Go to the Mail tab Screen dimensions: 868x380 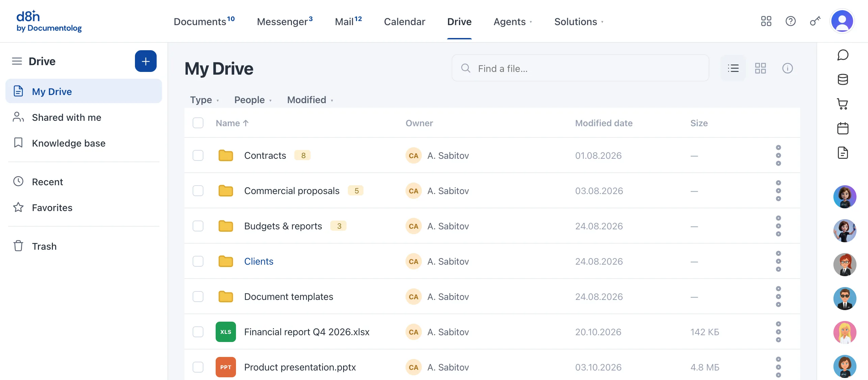348,21
